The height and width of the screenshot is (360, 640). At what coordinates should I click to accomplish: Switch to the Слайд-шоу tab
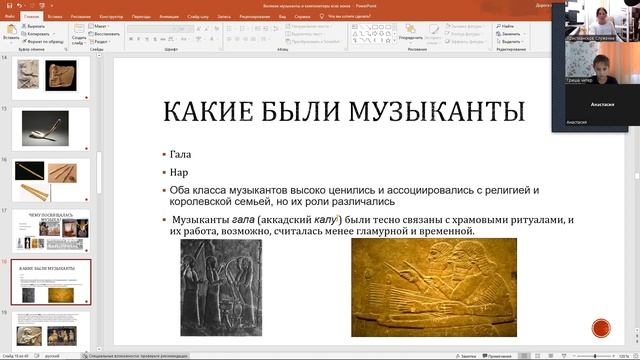(198, 17)
